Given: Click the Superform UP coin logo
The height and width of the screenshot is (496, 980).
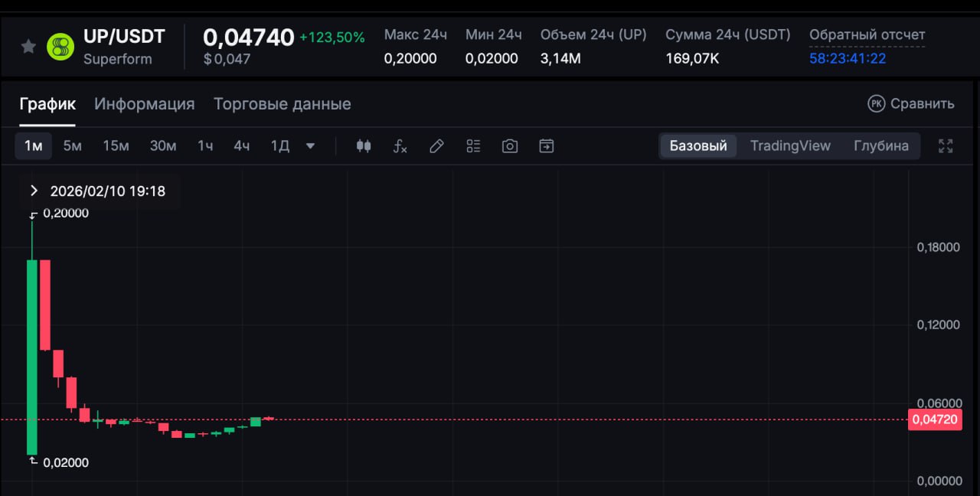Looking at the screenshot, I should click(60, 47).
